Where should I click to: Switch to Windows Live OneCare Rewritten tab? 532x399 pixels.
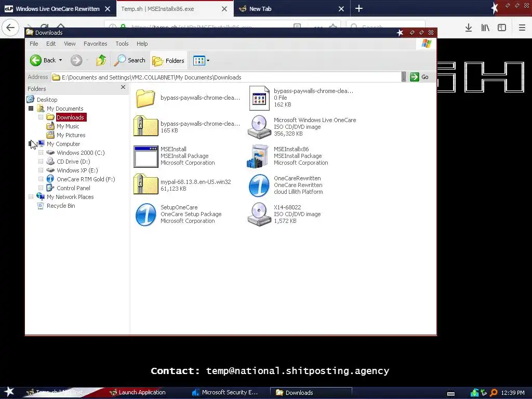tap(58, 9)
